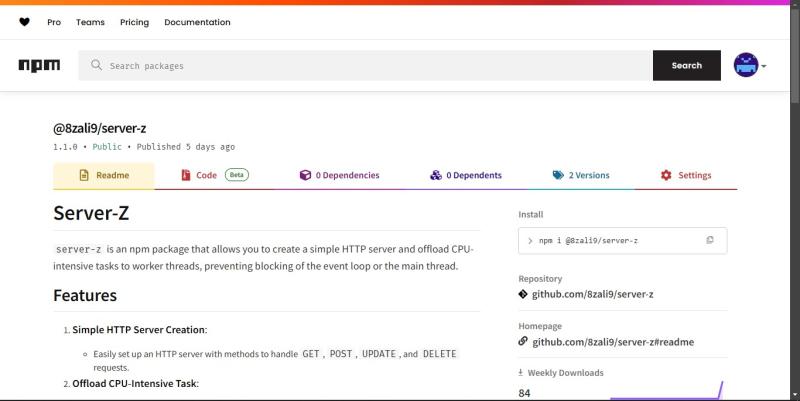Open Documentation in top navigation
Screen dimensions: 800x401
click(197, 22)
